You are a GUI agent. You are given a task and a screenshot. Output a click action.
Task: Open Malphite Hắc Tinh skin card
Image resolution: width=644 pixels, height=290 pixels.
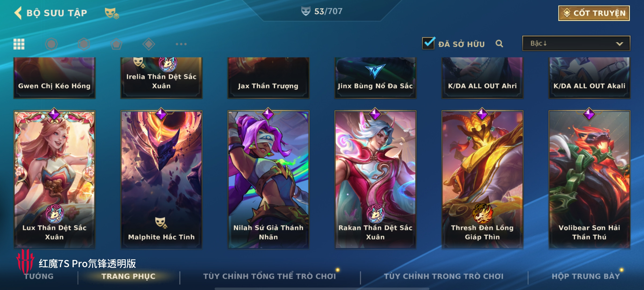[161, 179]
